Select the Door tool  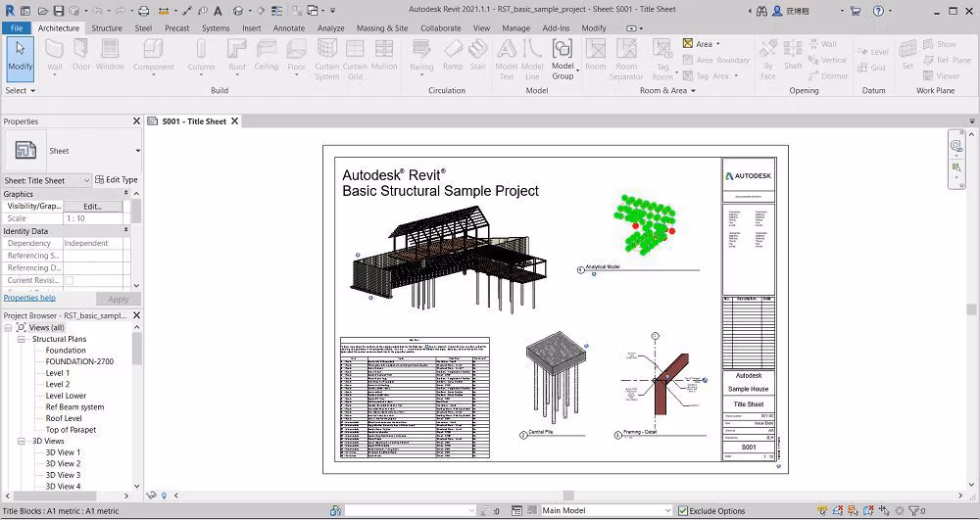click(81, 54)
